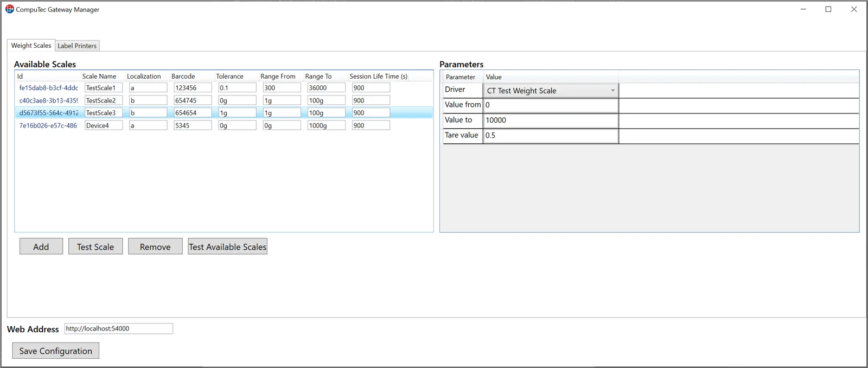868x368 pixels.
Task: Edit TestScale1 Session Life Time 900
Action: [x=371, y=87]
